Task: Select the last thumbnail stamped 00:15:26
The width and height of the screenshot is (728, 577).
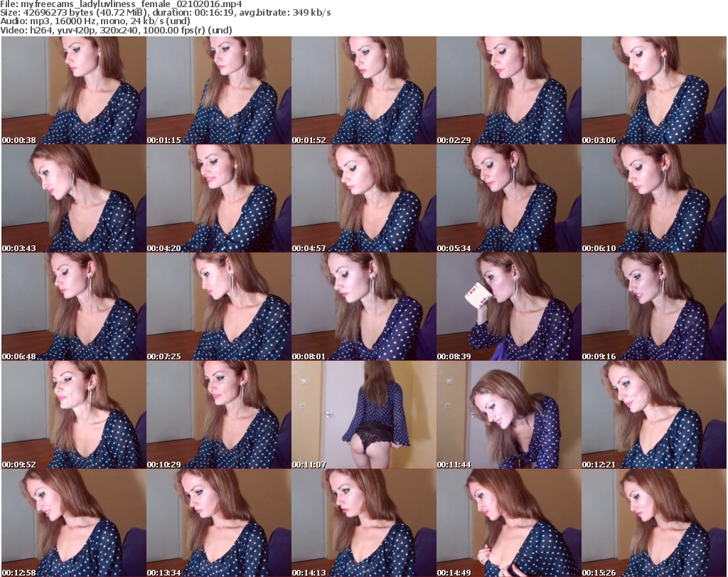Action: pyautogui.click(x=654, y=523)
